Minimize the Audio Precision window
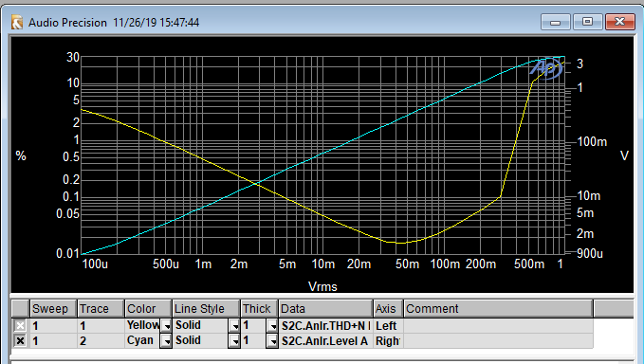 [x=555, y=22]
